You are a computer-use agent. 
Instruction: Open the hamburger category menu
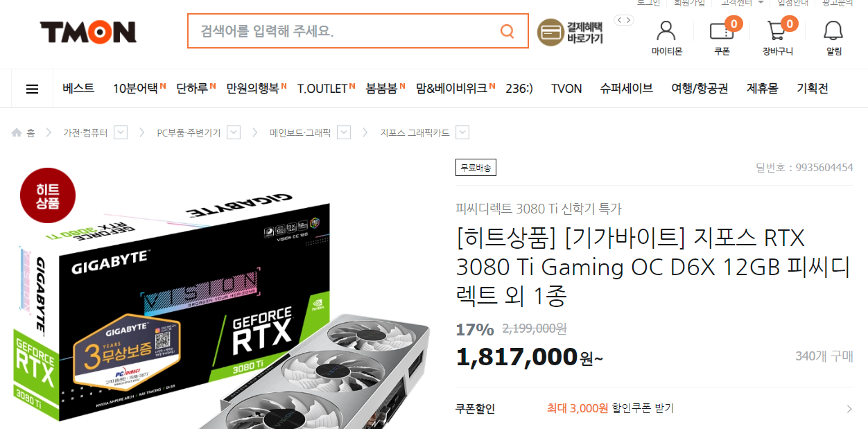[x=32, y=89]
